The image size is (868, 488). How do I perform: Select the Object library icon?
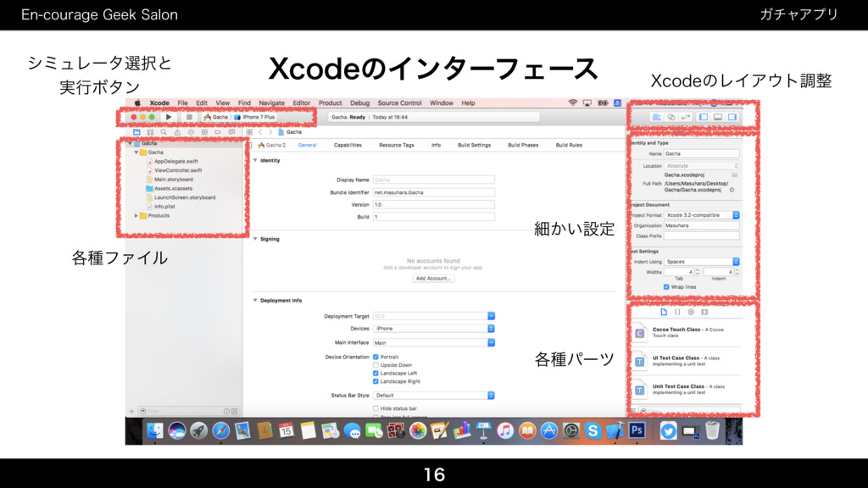tap(691, 312)
